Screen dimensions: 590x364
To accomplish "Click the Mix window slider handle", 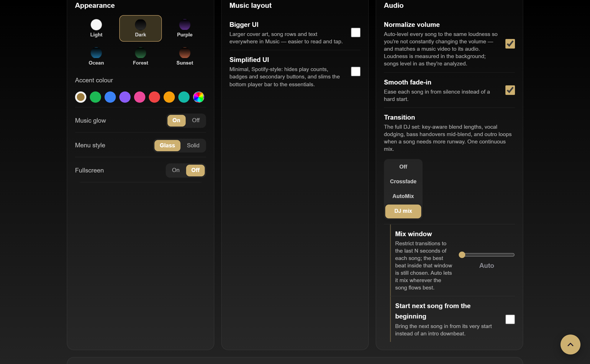I will pos(462,255).
